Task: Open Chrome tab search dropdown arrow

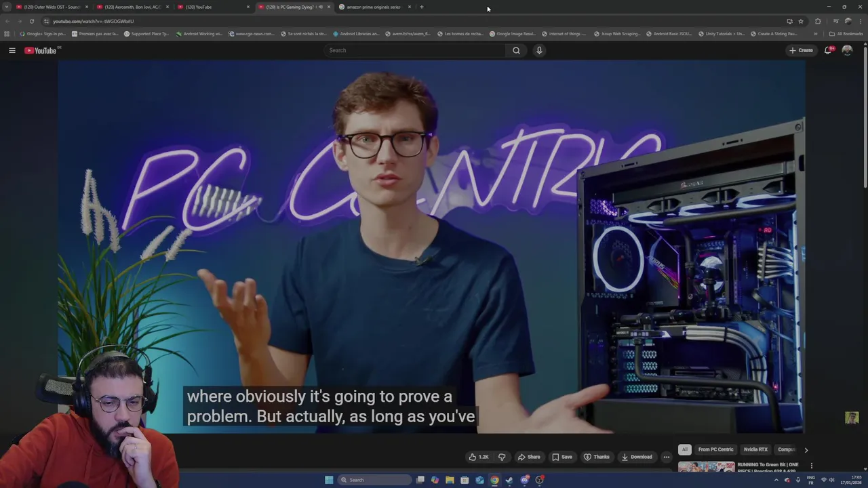Action: 7,7
